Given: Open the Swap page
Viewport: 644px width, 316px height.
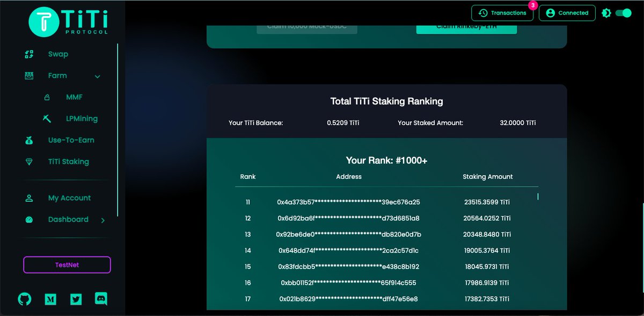Looking at the screenshot, I should pyautogui.click(x=58, y=54).
